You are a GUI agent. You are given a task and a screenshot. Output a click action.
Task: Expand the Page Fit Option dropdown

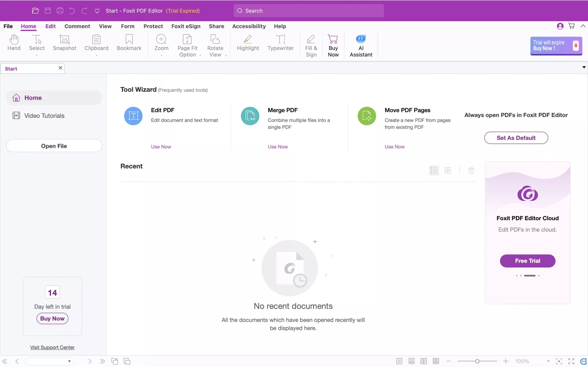coord(200,55)
